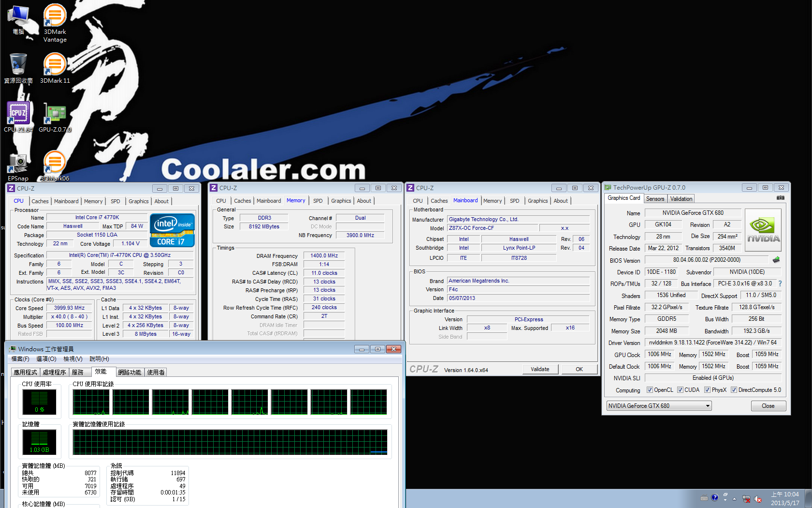Open the 3DMark 11 desktop shortcut
Screen dimensions: 812x508
(55, 68)
